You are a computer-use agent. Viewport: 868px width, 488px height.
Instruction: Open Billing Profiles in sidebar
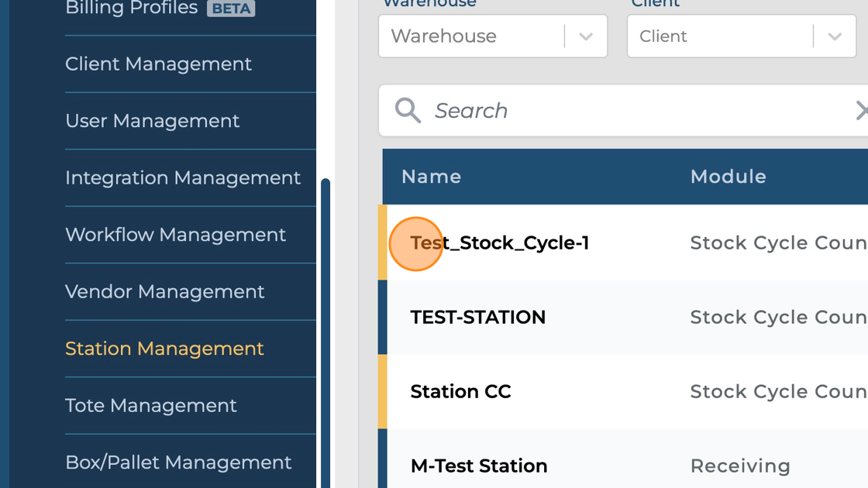point(132,9)
